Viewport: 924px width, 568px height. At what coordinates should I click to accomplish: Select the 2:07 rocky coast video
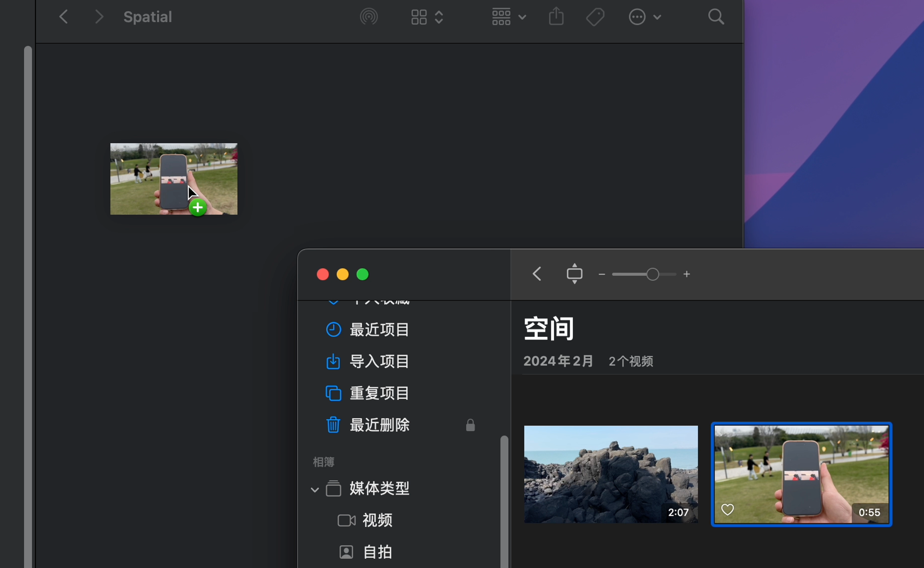click(x=611, y=474)
